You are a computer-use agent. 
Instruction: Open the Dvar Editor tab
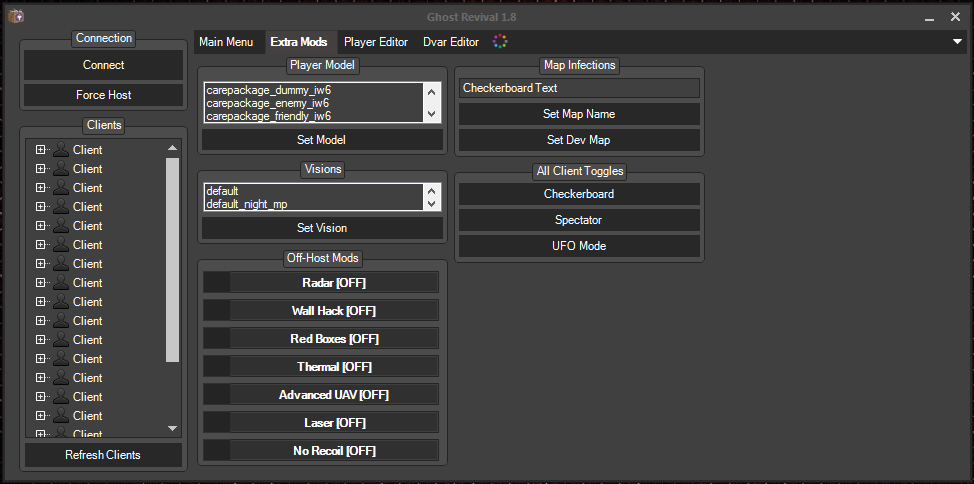coord(451,42)
